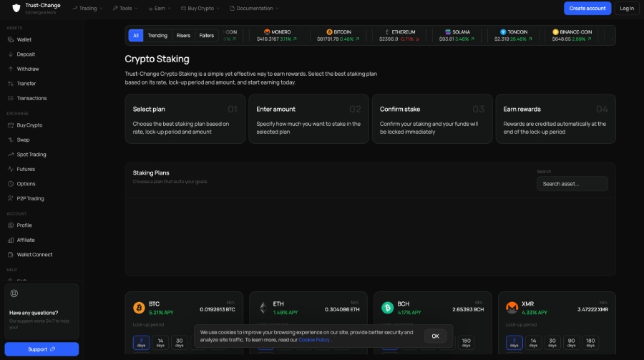Expand the Earn dropdown menu
The height and width of the screenshot is (360, 644).
tap(160, 8)
